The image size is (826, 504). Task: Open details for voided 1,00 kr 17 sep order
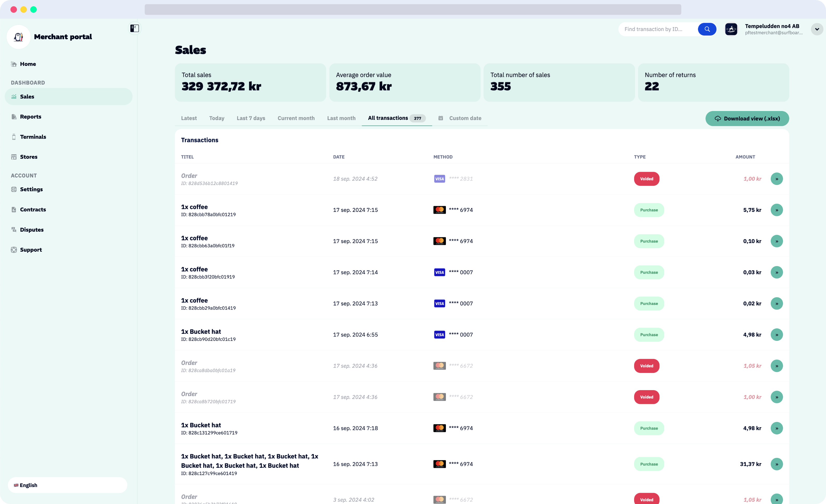click(777, 397)
